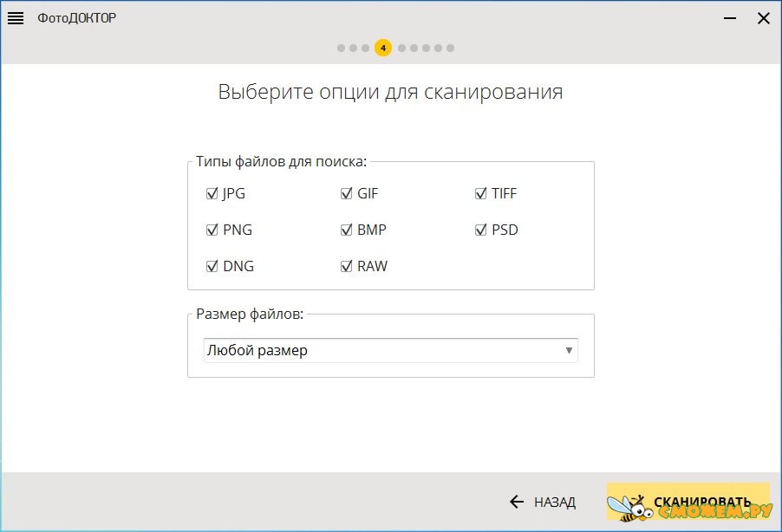Click the back arrow icon
Image resolution: width=782 pixels, height=532 pixels.
coord(517,502)
